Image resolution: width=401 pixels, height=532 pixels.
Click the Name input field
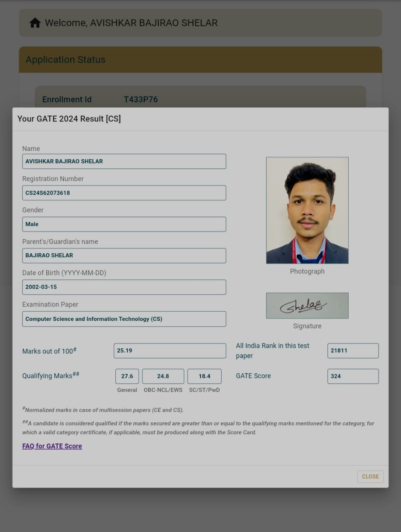point(124,161)
